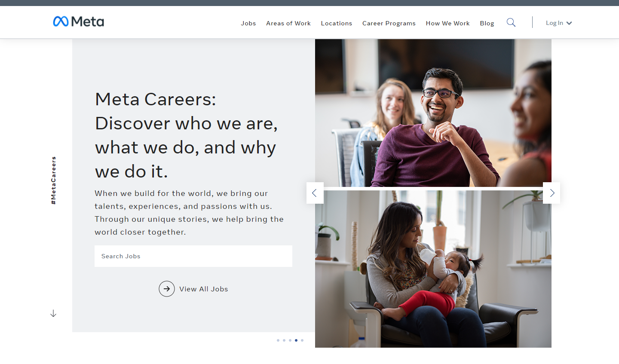Select the second carousel dot
The width and height of the screenshot is (619, 364).
coord(284,340)
